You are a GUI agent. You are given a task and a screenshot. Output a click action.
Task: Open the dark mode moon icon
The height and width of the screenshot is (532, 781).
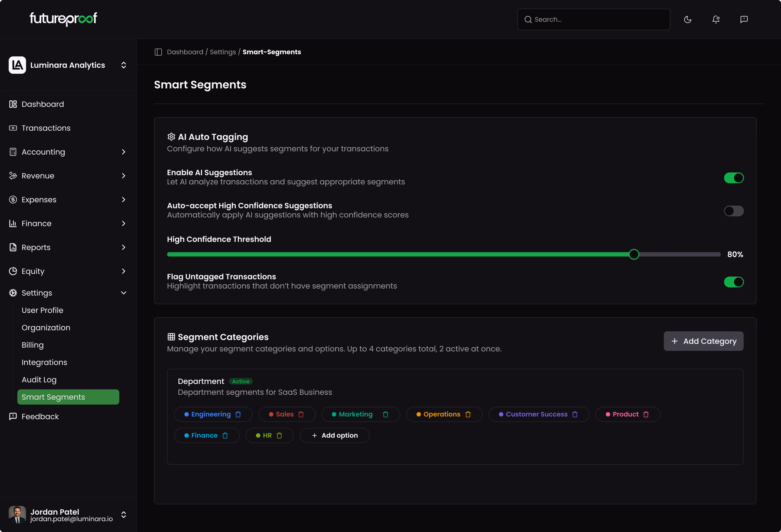687,19
